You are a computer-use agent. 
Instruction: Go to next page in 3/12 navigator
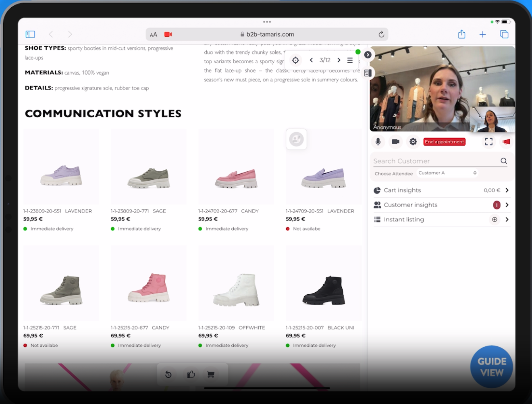[x=339, y=60]
